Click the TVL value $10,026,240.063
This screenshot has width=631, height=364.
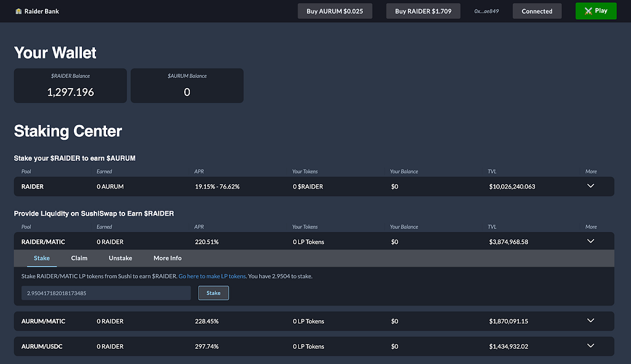tap(512, 187)
